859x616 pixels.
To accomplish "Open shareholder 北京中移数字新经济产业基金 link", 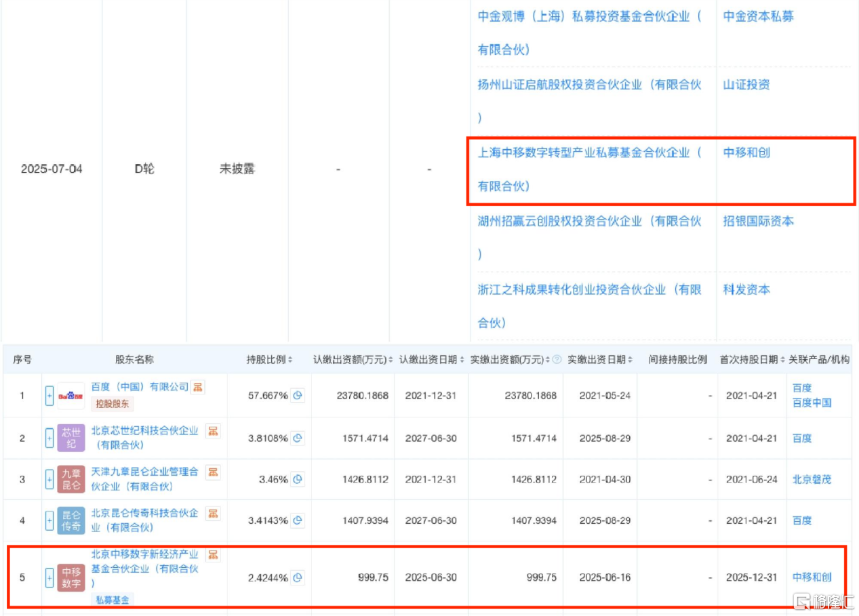I will coord(145,569).
